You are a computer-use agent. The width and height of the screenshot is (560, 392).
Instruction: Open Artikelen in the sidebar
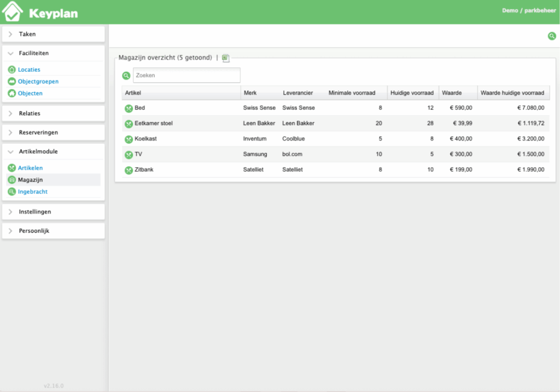pyautogui.click(x=30, y=168)
